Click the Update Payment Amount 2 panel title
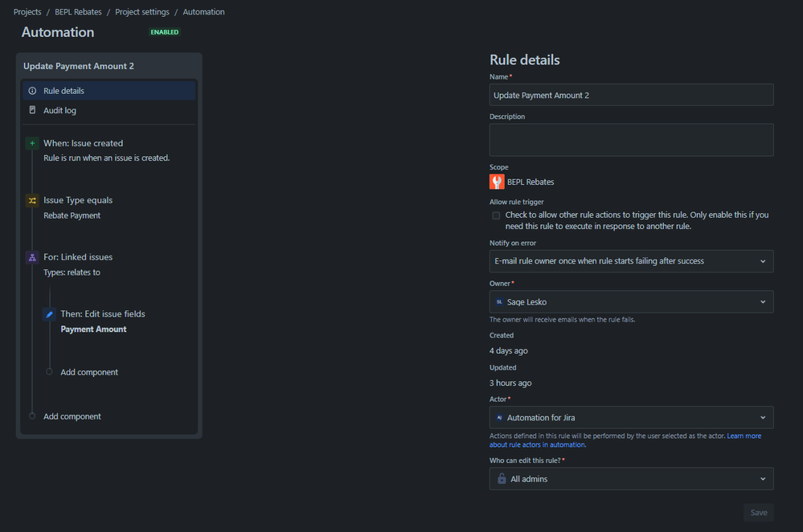 pyautogui.click(x=78, y=66)
